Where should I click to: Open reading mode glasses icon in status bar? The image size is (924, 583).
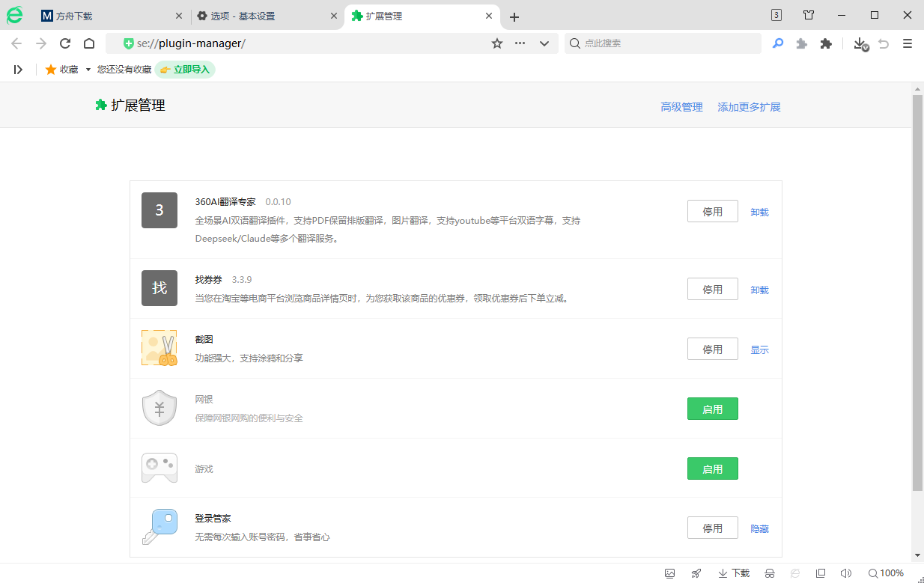pyautogui.click(x=770, y=573)
